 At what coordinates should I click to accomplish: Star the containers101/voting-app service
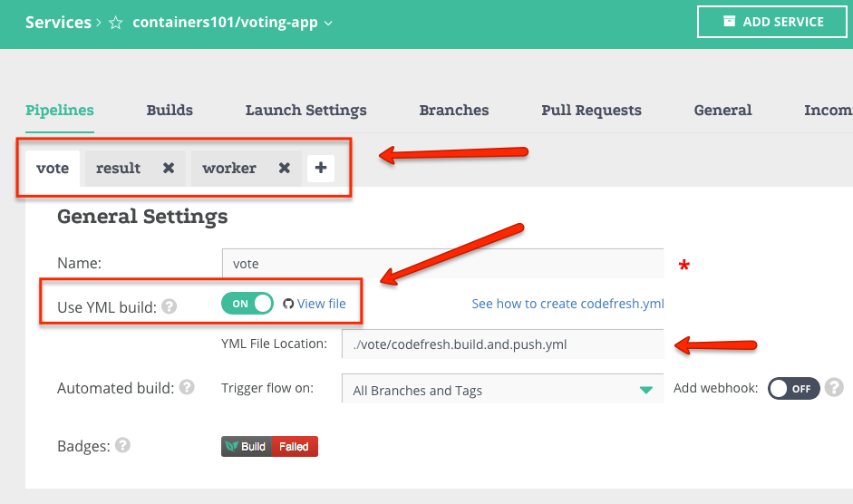pos(115,23)
